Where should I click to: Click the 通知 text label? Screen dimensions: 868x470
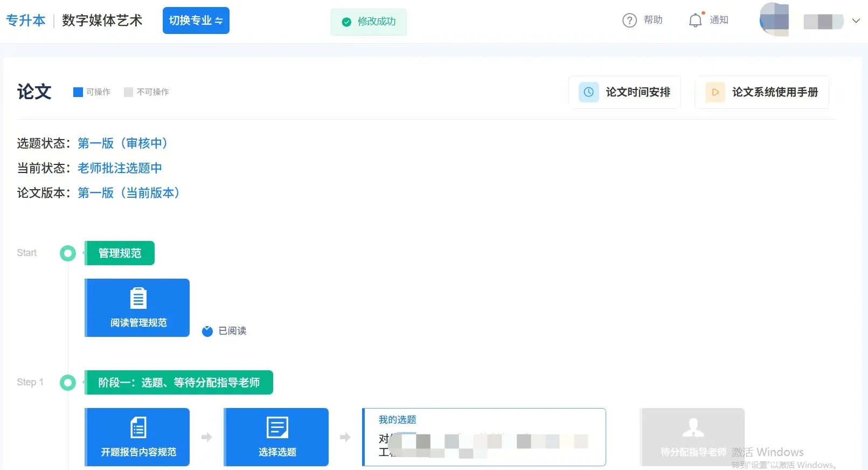coord(719,20)
